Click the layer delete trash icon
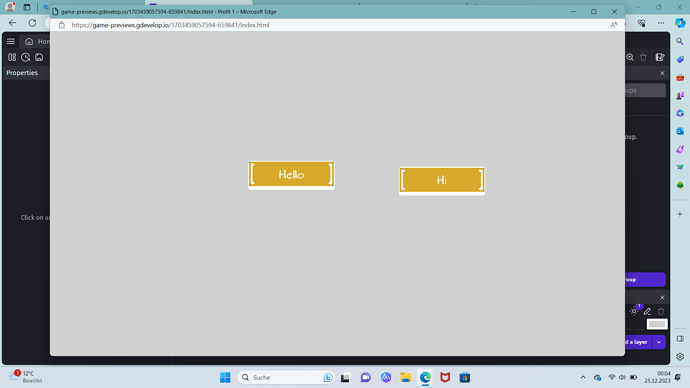This screenshot has height=388, width=690. click(661, 311)
